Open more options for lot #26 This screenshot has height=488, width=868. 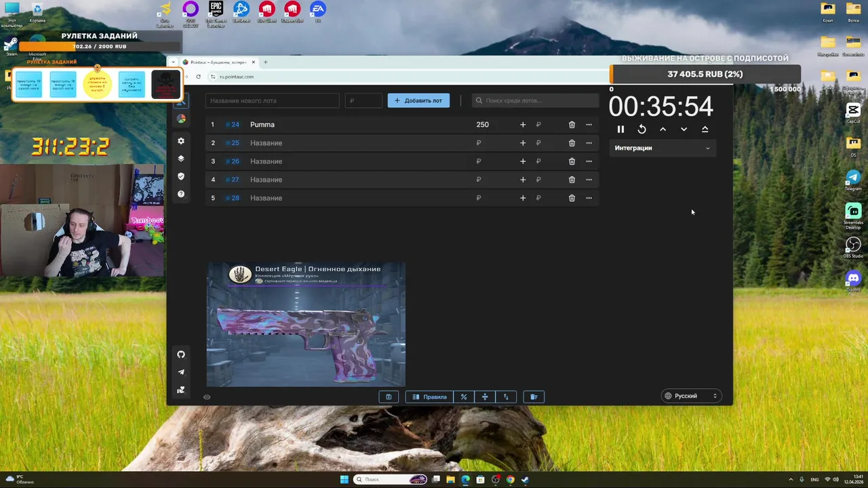pyautogui.click(x=589, y=161)
